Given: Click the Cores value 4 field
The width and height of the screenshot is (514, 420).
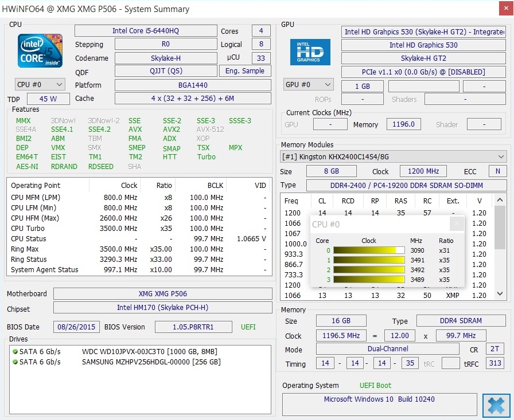Looking at the screenshot, I should tap(261, 31).
